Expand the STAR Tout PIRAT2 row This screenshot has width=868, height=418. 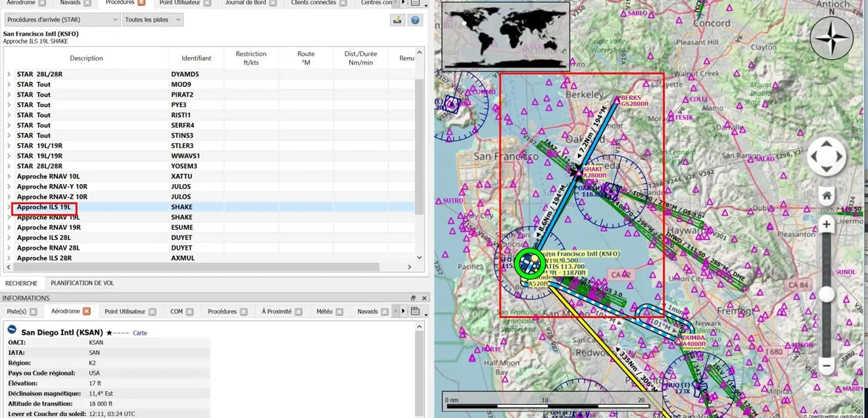[x=9, y=95]
